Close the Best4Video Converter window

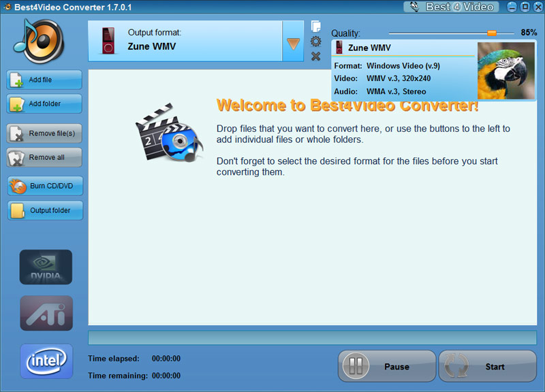click(x=538, y=7)
